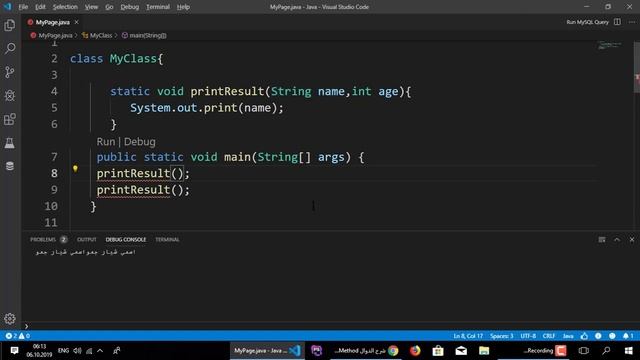Screen dimensions: 640x360
Task: Click the printResult() call on line 8
Action: pos(143,173)
